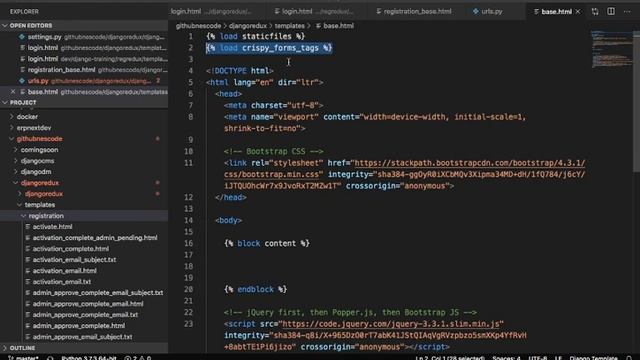The image size is (640, 360).
Task: Expand the djangodm folder
Action: tap(36, 172)
